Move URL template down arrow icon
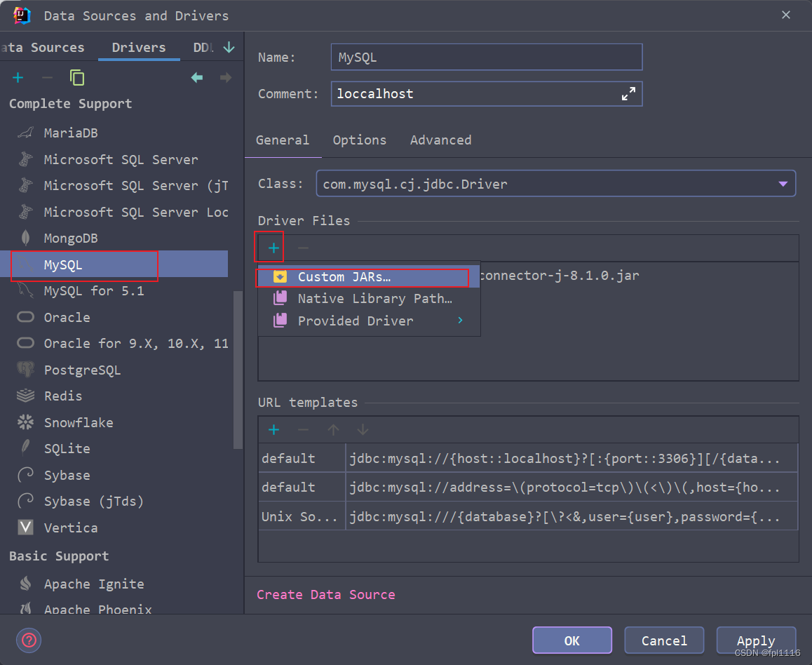 tap(363, 429)
